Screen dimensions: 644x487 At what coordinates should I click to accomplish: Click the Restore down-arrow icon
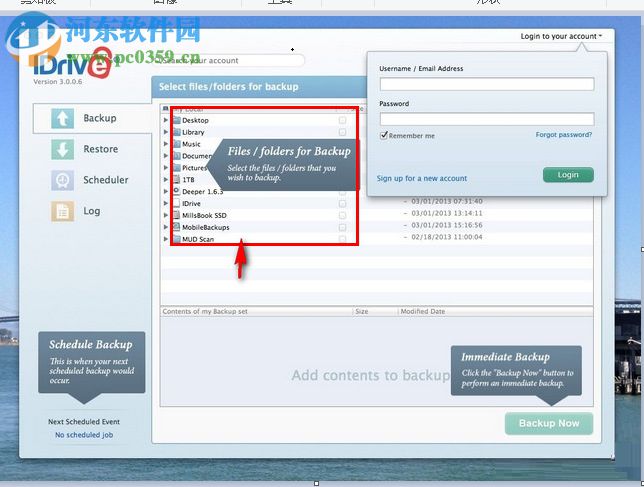(62, 149)
